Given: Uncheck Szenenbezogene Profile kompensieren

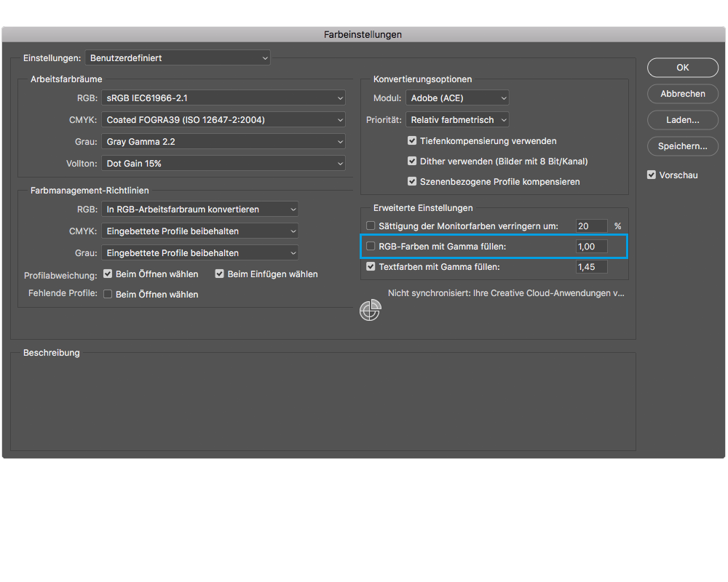Looking at the screenshot, I should coord(412,182).
